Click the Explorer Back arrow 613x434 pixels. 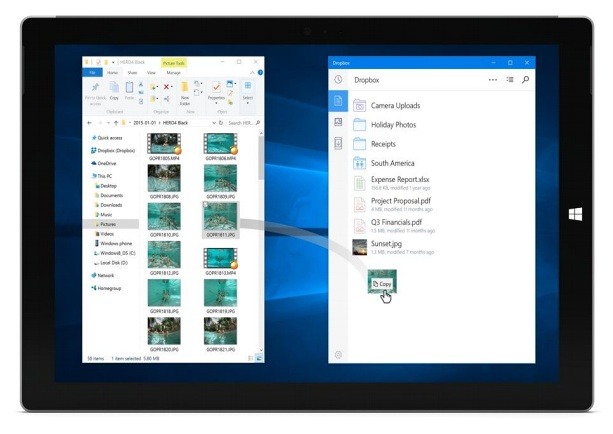[89, 123]
